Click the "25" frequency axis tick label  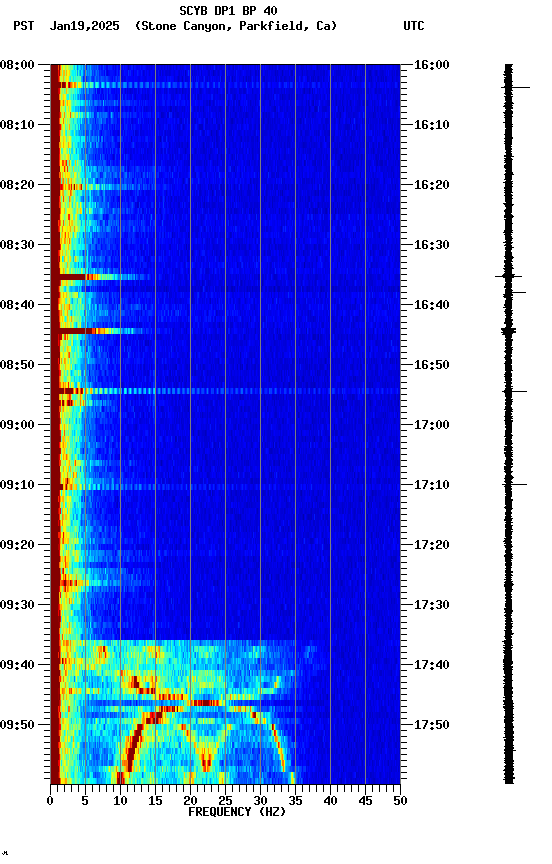click(225, 801)
